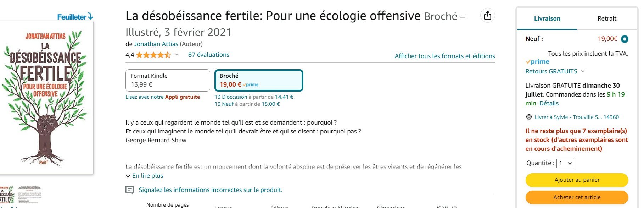Expand the rating breakdown chevron
Screen dimensions: 644x208
(x=177, y=55)
